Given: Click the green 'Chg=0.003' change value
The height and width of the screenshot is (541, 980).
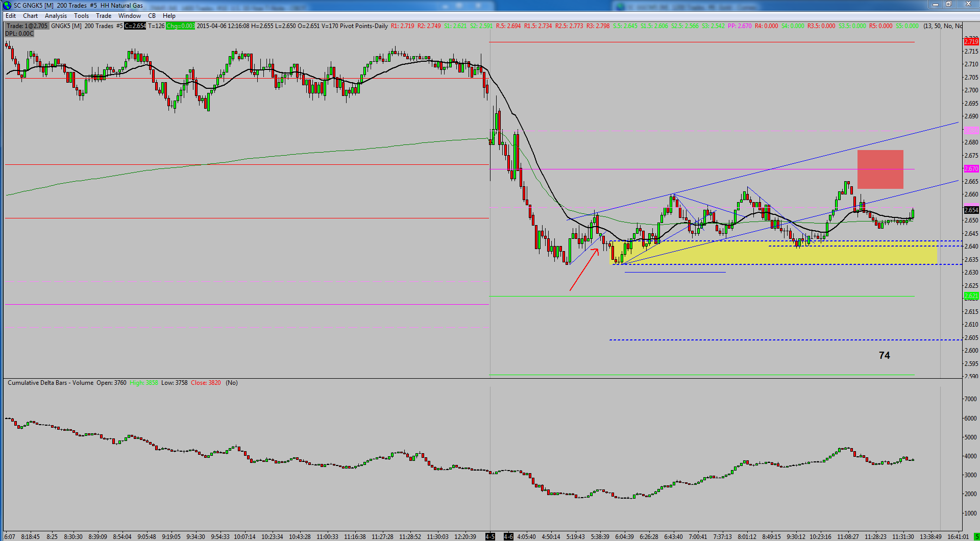Looking at the screenshot, I should pyautogui.click(x=180, y=26).
